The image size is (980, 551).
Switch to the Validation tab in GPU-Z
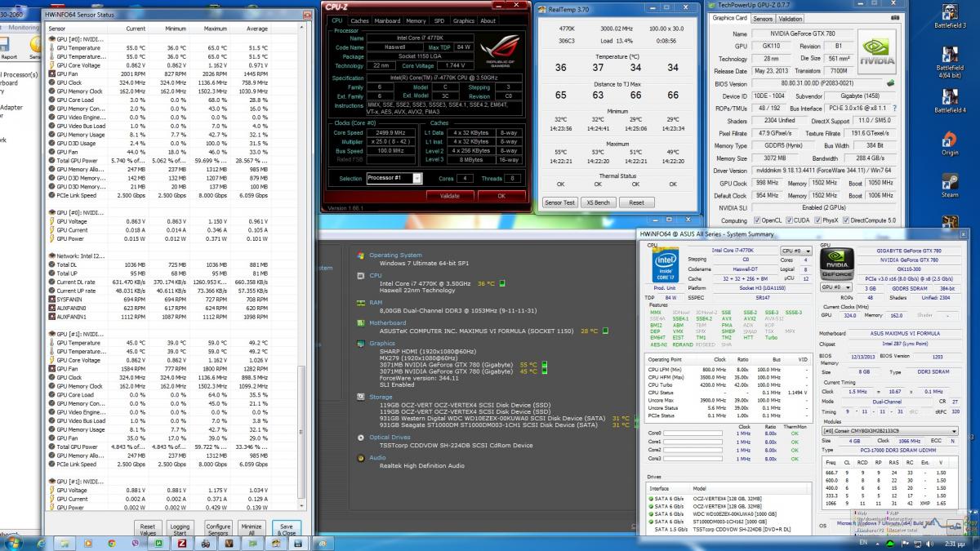tap(791, 18)
